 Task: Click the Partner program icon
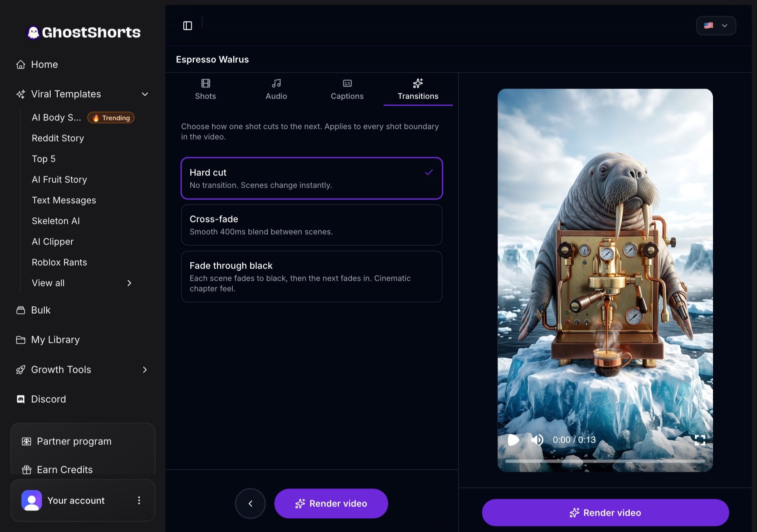(27, 441)
